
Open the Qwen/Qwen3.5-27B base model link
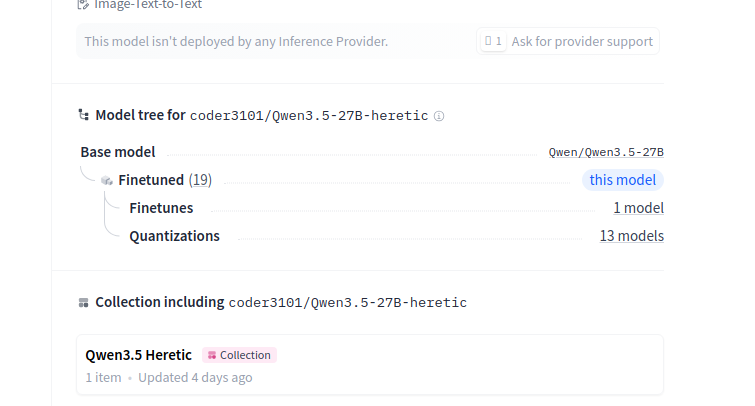pos(606,152)
